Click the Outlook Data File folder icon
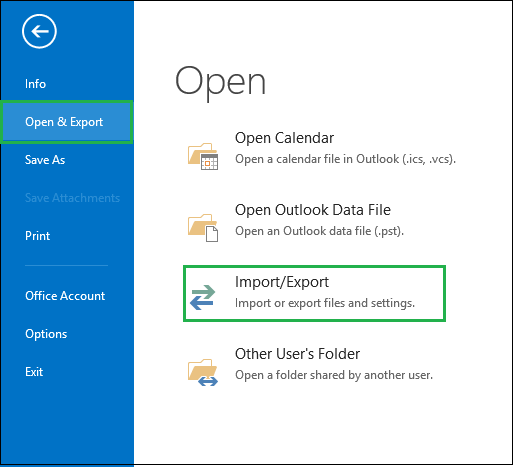The image size is (514, 467). [x=203, y=228]
